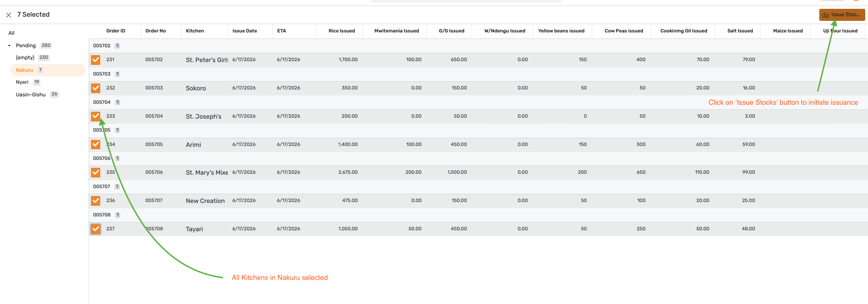This screenshot has width=868, height=304.
Task: Click kitchen name St. Joseph's
Action: (x=204, y=116)
